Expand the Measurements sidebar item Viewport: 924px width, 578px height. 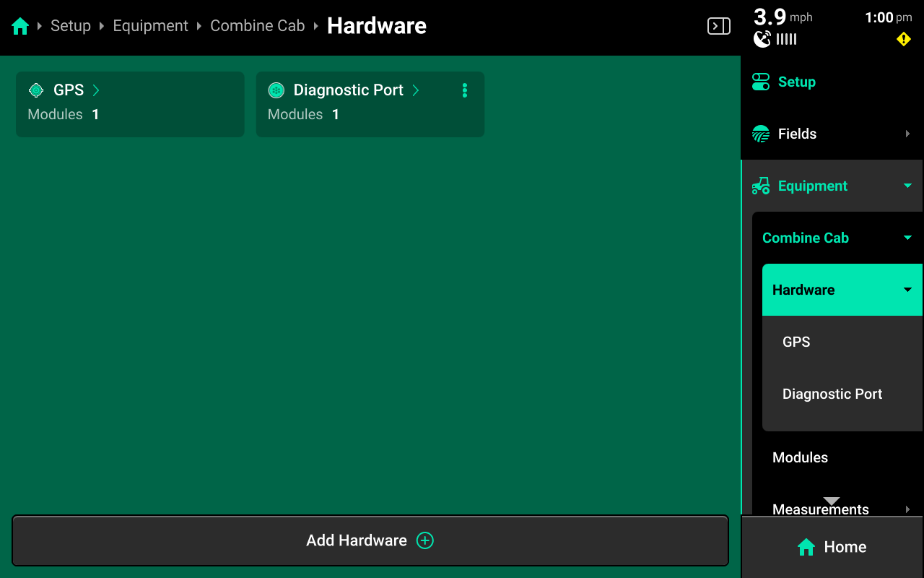(907, 509)
